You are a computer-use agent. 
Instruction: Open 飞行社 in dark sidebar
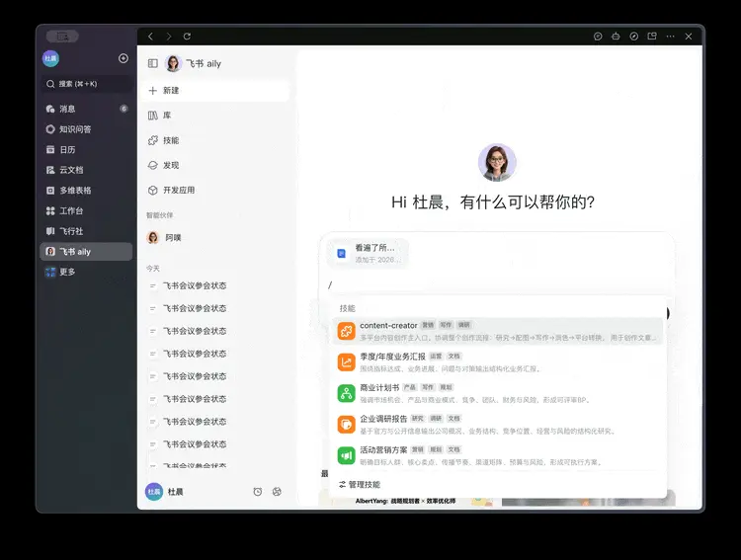(86, 231)
